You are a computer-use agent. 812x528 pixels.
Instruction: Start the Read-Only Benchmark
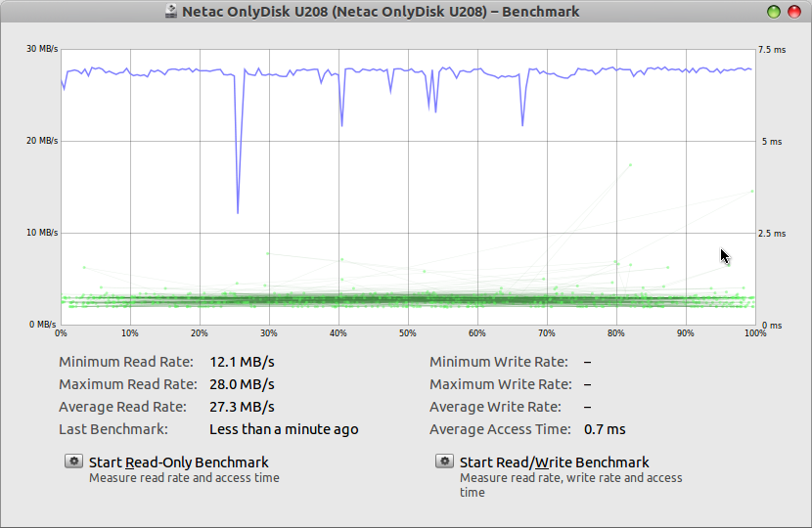point(178,462)
